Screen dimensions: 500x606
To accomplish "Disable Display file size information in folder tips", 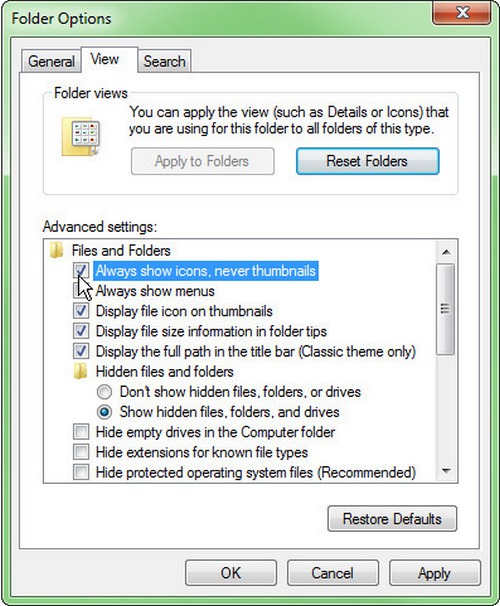I will 81,331.
